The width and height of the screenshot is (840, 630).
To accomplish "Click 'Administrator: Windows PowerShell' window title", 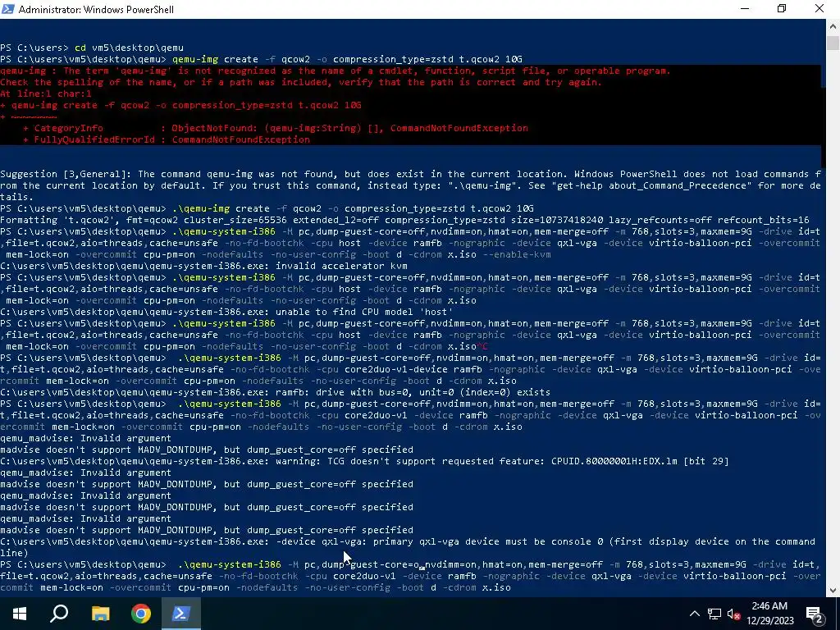I will pyautogui.click(x=96, y=10).
